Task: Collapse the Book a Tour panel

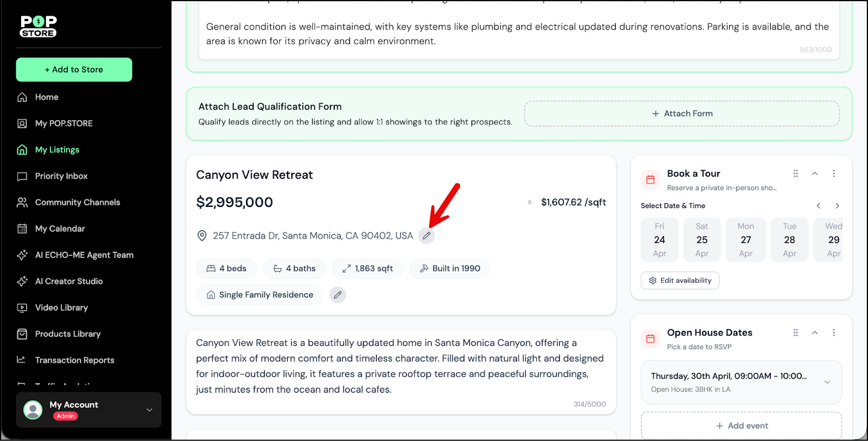Action: (x=814, y=174)
